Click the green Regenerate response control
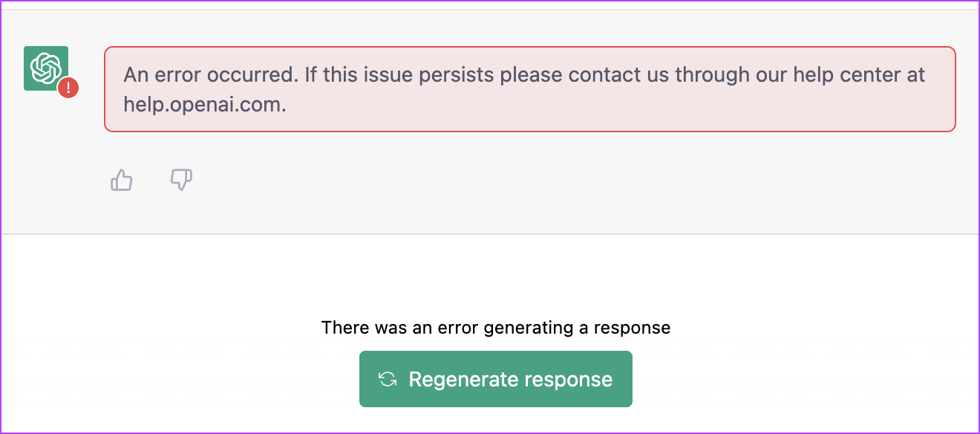The height and width of the screenshot is (434, 980). tap(495, 379)
